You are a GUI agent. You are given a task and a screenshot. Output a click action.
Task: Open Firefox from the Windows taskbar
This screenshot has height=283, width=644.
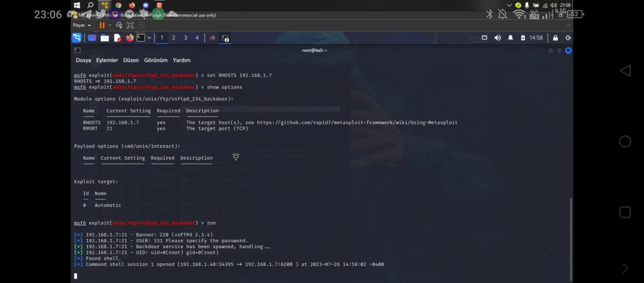[x=132, y=5]
